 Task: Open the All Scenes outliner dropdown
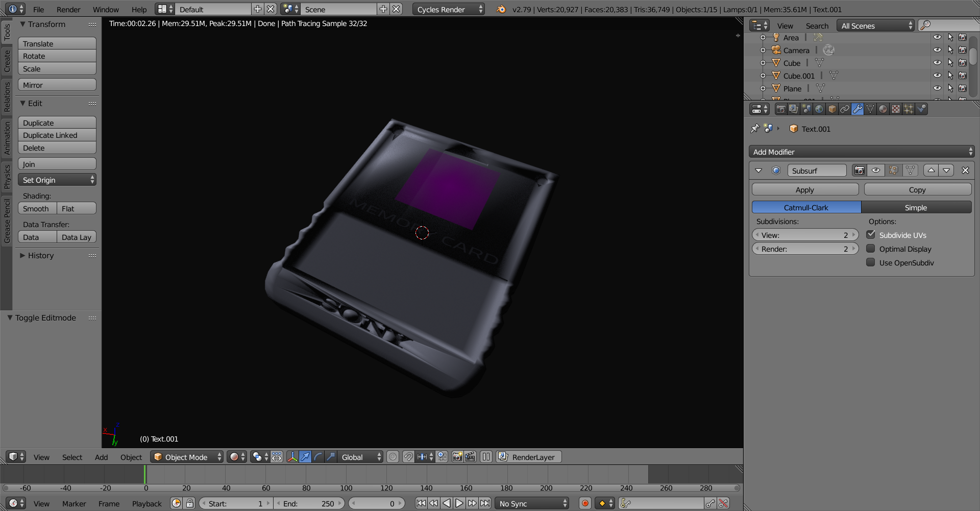(875, 26)
